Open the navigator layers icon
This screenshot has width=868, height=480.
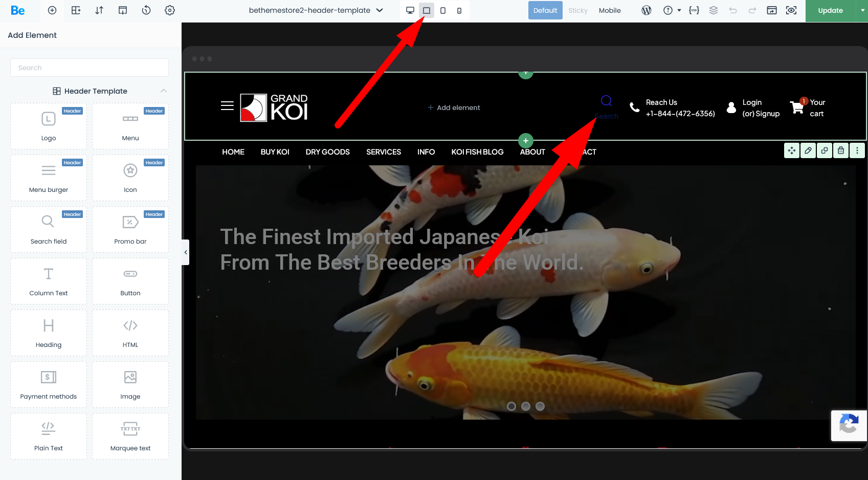714,10
